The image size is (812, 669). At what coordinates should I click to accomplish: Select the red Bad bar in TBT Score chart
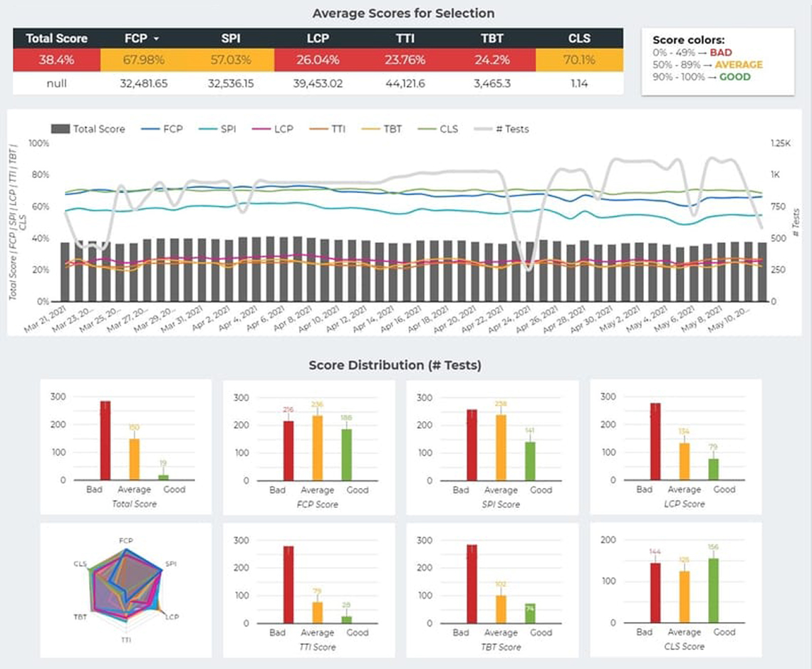471,584
